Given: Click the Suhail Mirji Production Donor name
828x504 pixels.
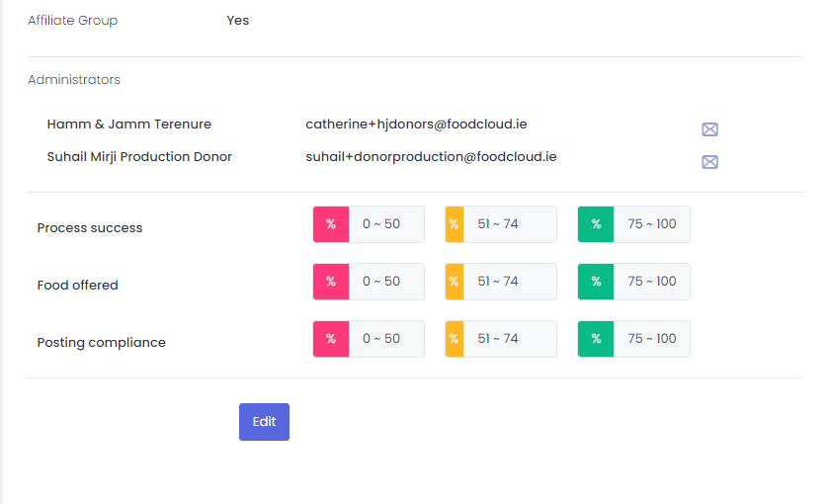Looking at the screenshot, I should [x=139, y=156].
